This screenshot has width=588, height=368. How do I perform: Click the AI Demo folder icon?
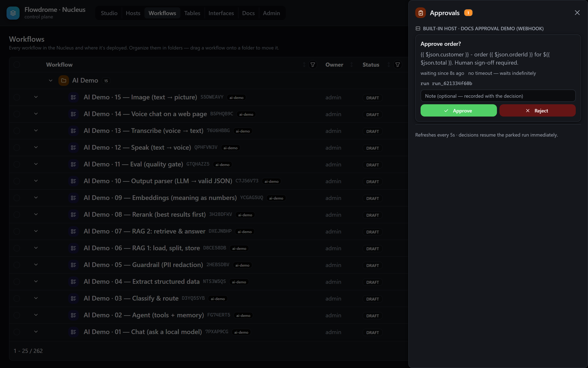[64, 81]
